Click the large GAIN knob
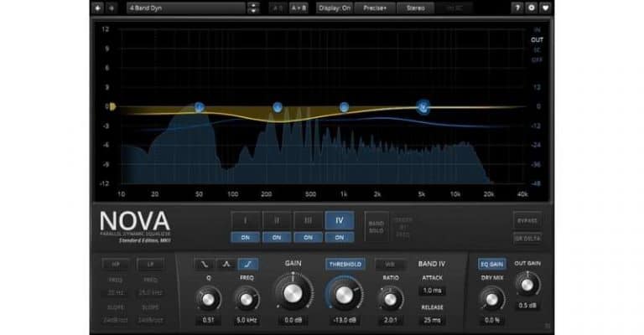The image size is (644, 335). pos(293,293)
